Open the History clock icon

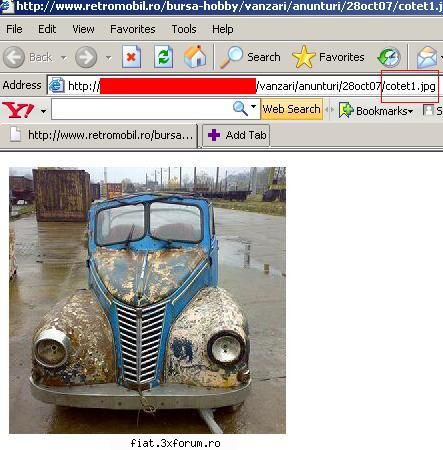coord(389,57)
